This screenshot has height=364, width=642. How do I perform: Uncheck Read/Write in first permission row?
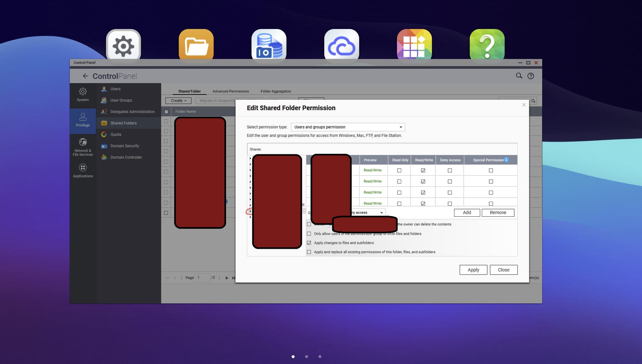[423, 170]
